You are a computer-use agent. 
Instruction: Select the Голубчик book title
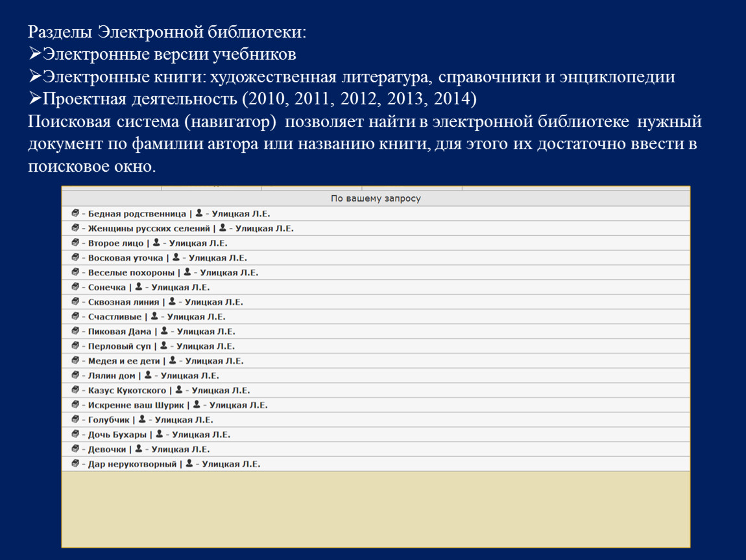[109, 420]
